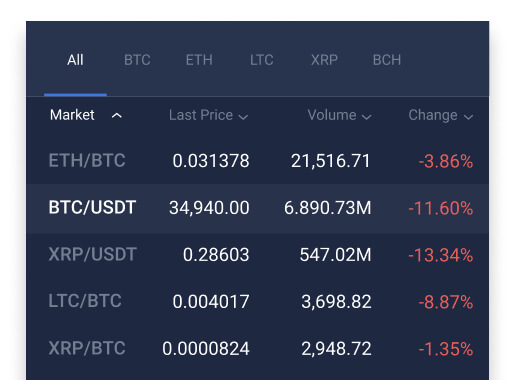Open the BCH markets tab

(x=387, y=60)
